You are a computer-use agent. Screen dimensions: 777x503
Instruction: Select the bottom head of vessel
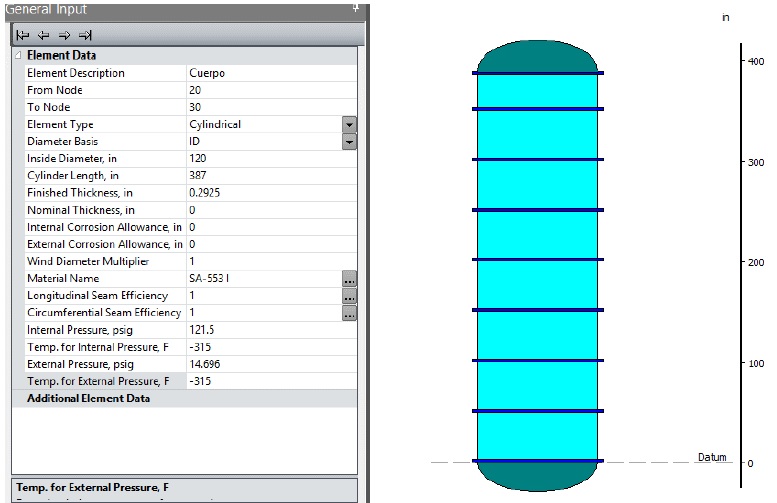click(537, 476)
